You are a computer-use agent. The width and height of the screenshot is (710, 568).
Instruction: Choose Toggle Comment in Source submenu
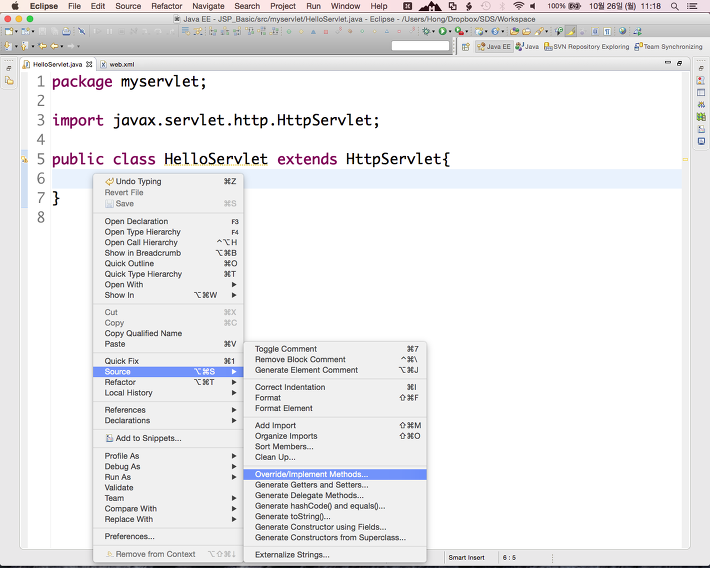point(335,349)
